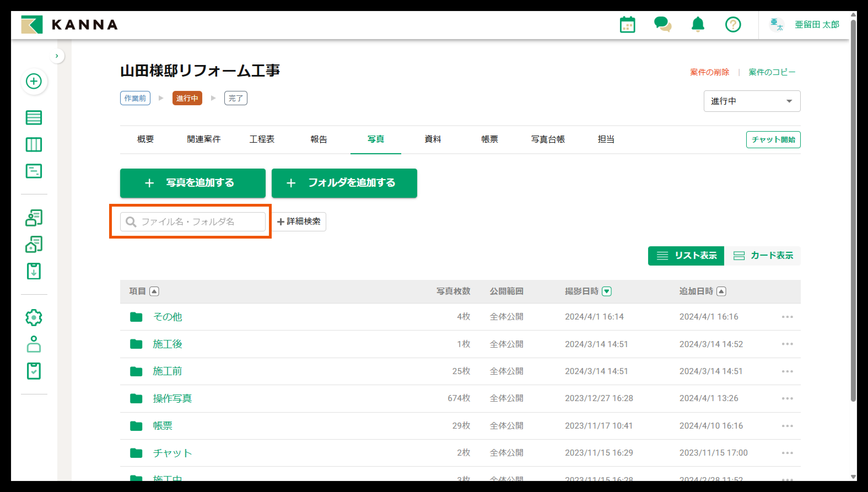The height and width of the screenshot is (492, 868).
Task: Open the calendar icon in header
Action: (627, 25)
